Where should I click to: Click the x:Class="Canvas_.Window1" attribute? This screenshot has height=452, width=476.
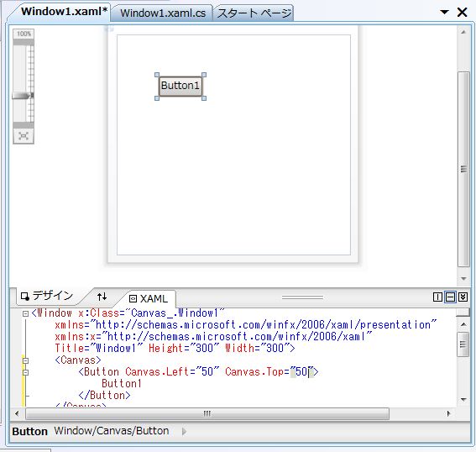(x=151, y=313)
